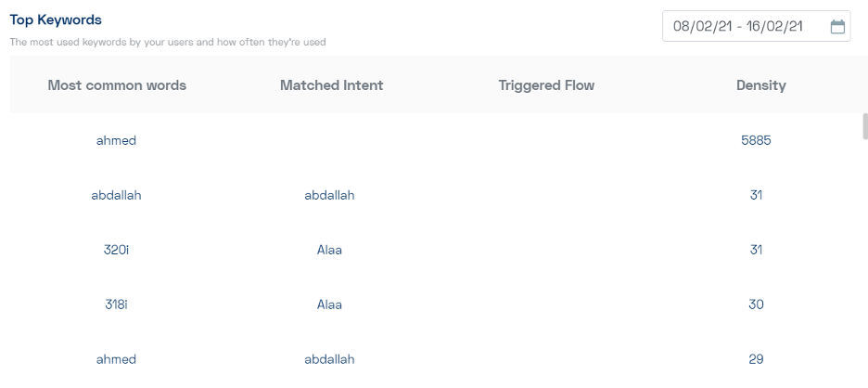Screen dimensions: 868x388
Task: Select the Density column header
Action: click(x=761, y=84)
